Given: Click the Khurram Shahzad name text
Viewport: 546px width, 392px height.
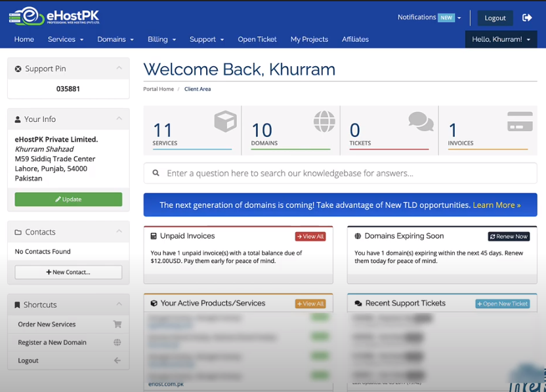Looking at the screenshot, I should (44, 149).
